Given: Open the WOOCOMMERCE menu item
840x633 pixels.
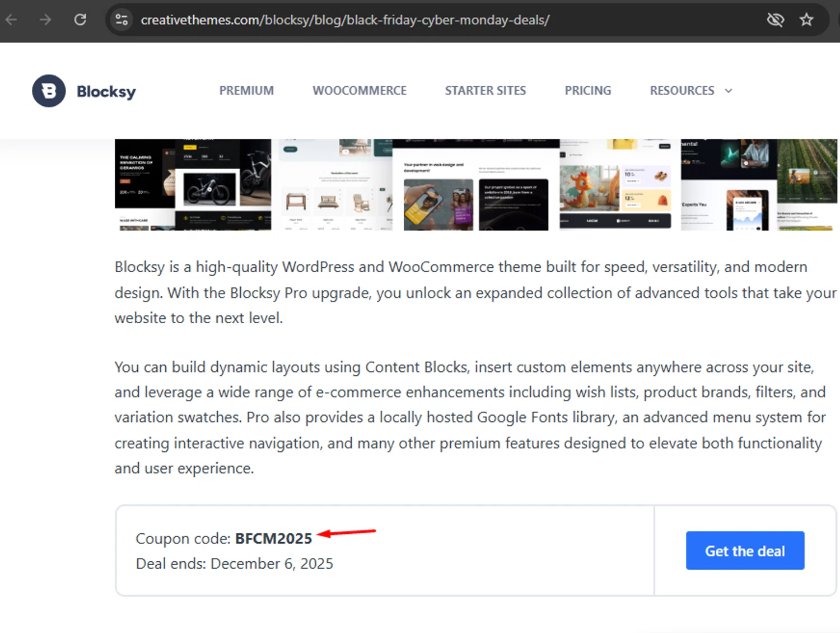Looking at the screenshot, I should coord(360,91).
